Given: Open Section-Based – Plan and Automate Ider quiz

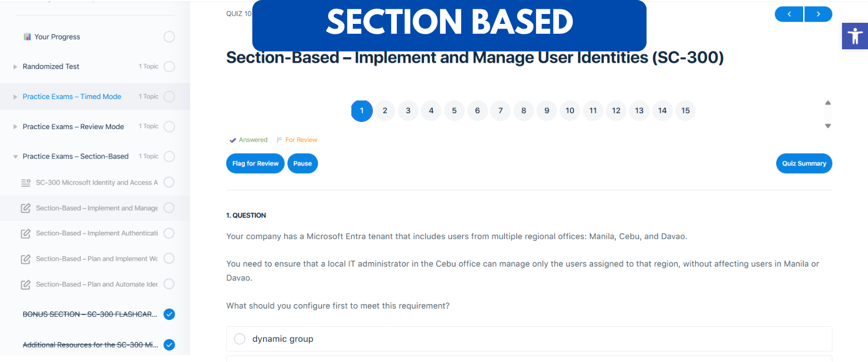Looking at the screenshot, I should (x=97, y=284).
